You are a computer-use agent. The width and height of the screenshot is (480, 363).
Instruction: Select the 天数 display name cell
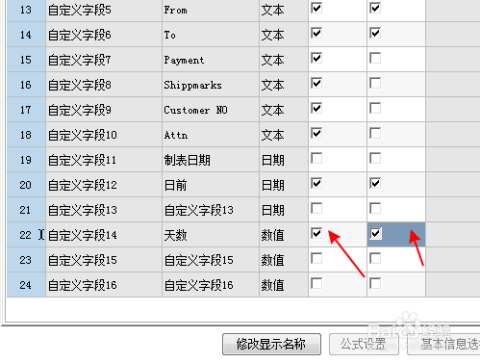(211, 235)
